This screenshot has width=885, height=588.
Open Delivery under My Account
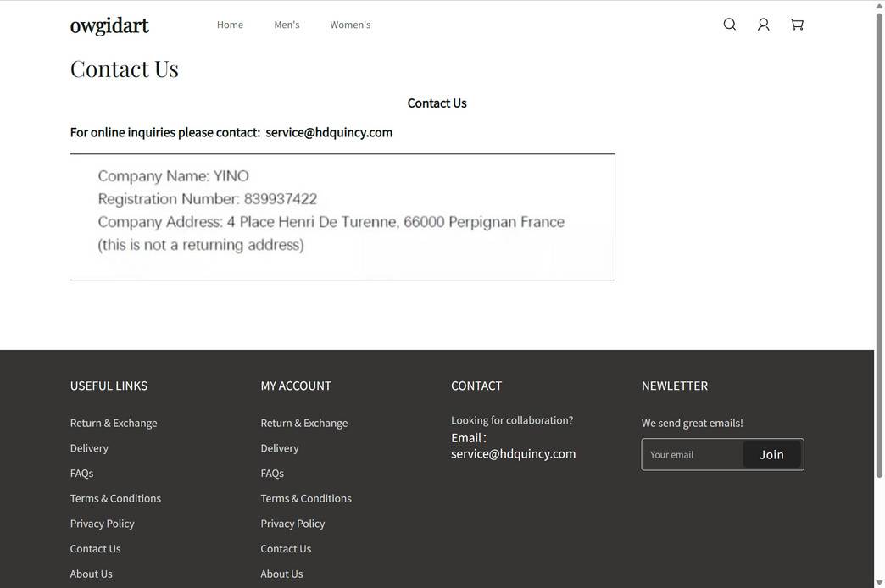(280, 448)
